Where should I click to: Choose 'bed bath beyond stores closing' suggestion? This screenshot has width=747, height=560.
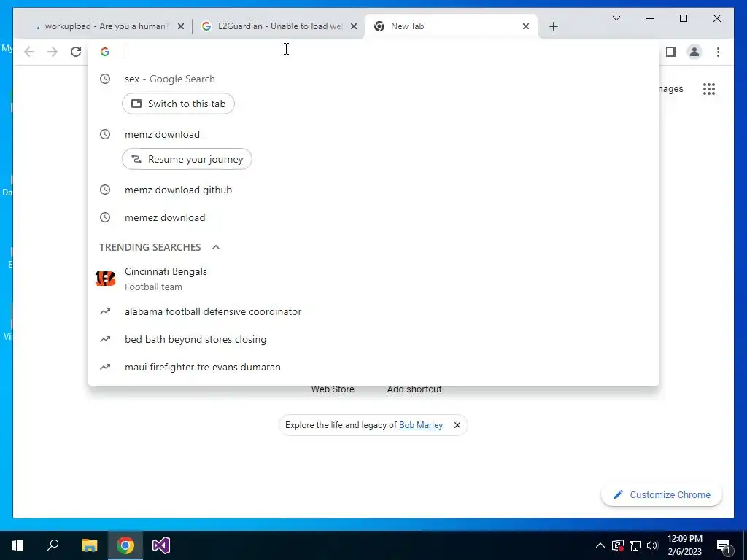pyautogui.click(x=373, y=340)
